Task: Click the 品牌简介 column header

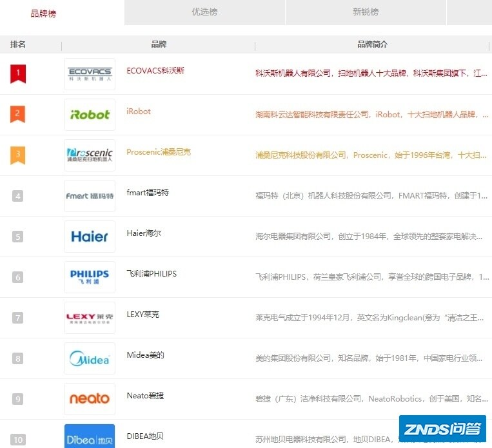Action: point(373,44)
